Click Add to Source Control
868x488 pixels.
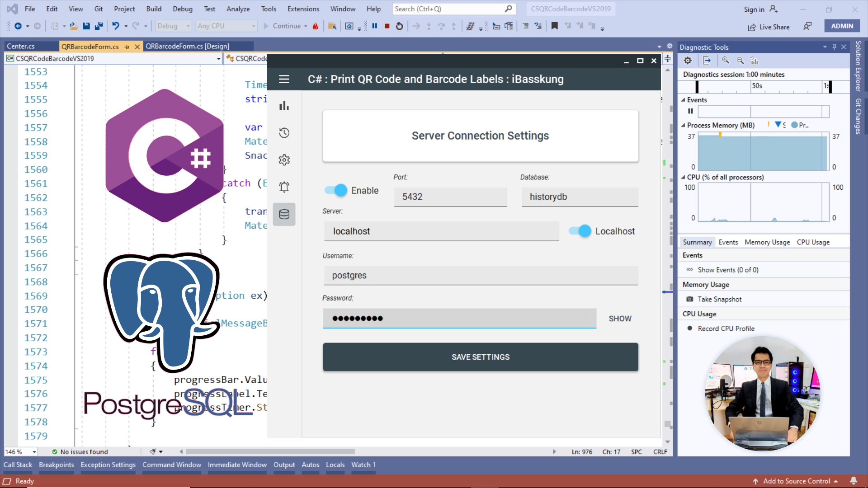[x=796, y=481]
